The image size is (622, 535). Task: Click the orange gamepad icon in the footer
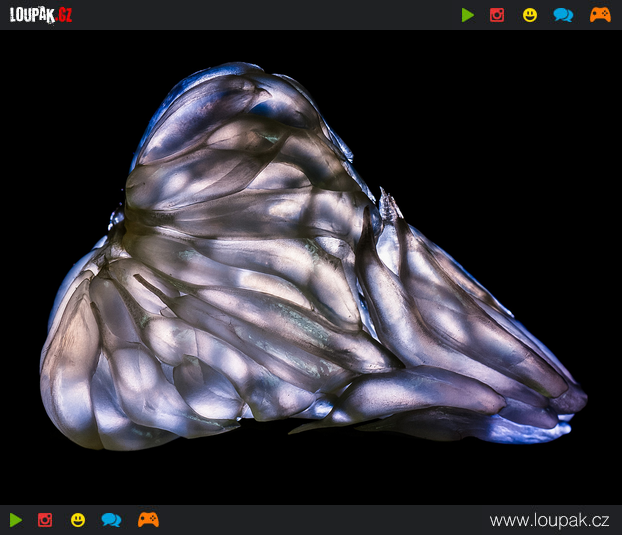point(148,520)
